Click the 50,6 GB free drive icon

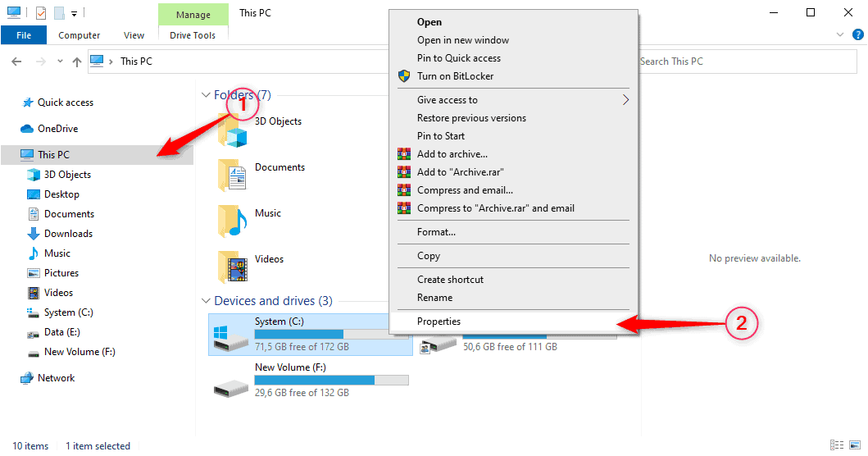pyautogui.click(x=438, y=346)
